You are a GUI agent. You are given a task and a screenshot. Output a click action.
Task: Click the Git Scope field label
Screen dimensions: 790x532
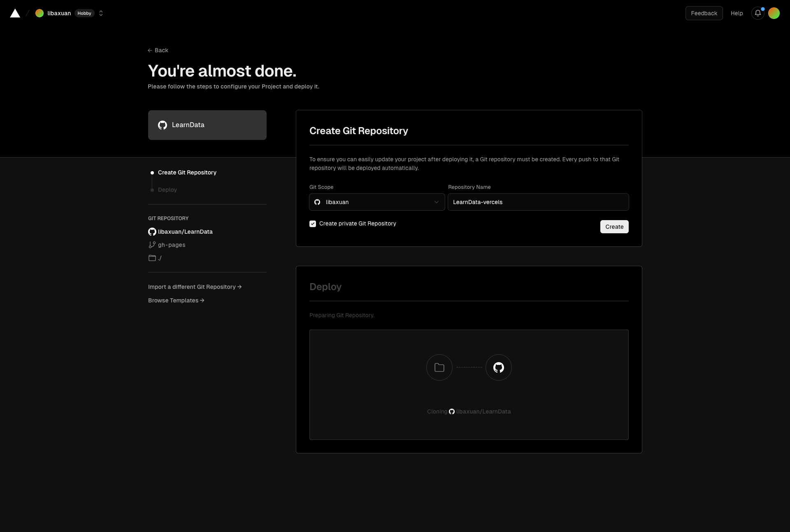pos(321,187)
